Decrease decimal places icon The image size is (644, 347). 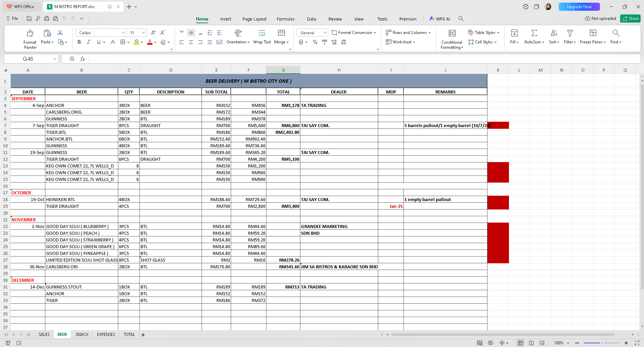coord(343,42)
